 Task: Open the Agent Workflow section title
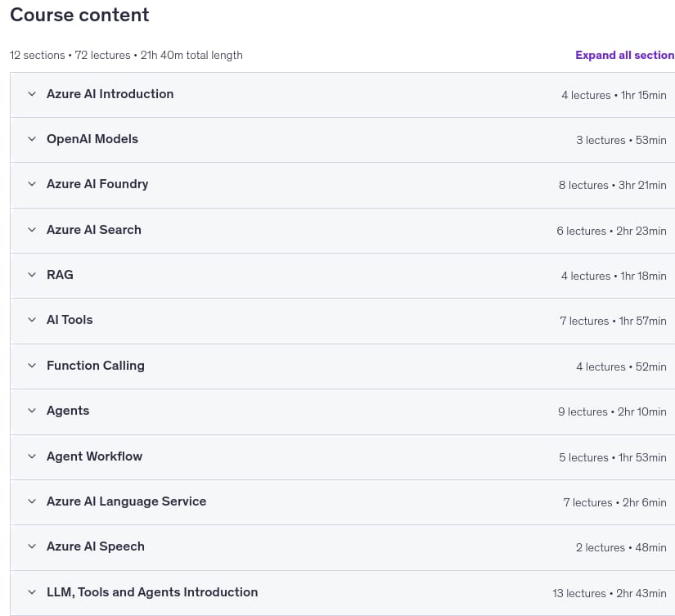pos(95,456)
